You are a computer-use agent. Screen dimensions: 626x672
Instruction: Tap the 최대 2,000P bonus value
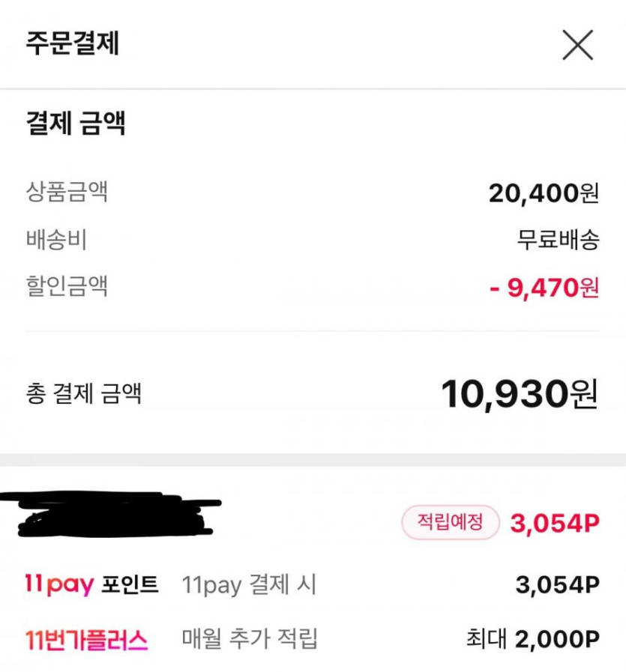pyautogui.click(x=532, y=640)
